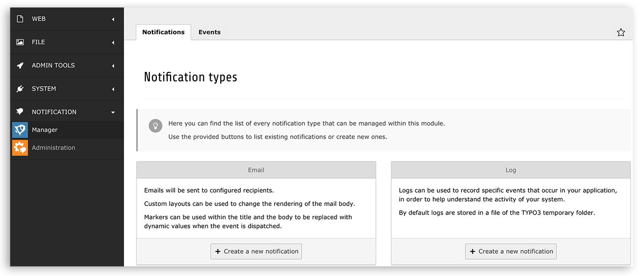Click the 'Markers can be used within' paragraph
Image resolution: width=644 pixels, height=276 pixels.
point(248,221)
